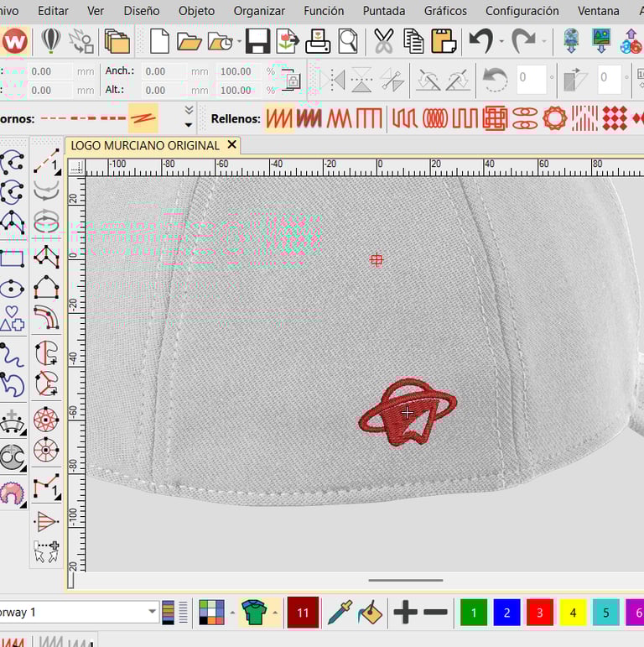Viewport: 644px width, 647px height.
Task: Select the second dense satin fill stitch
Action: pyautogui.click(x=309, y=118)
